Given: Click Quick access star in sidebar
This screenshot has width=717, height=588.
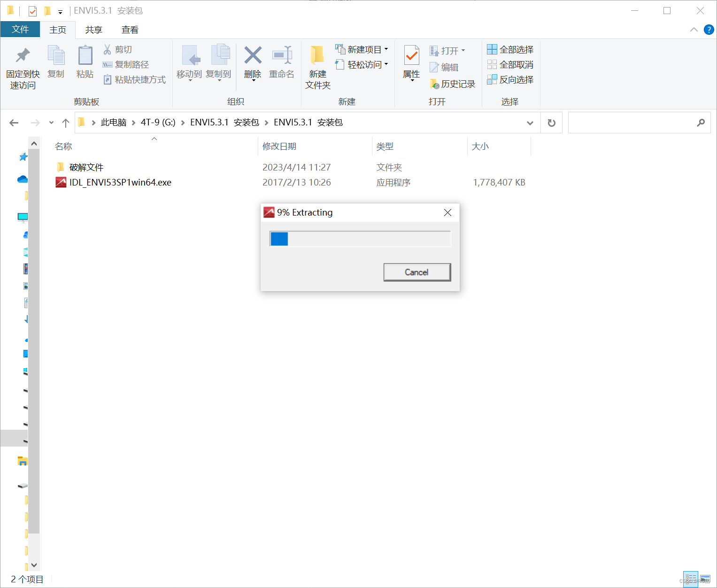Looking at the screenshot, I should 23,157.
